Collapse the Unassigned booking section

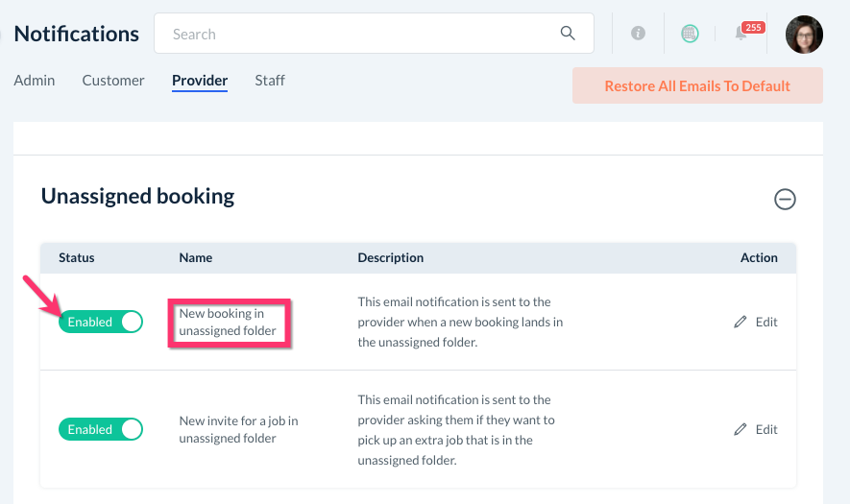tap(785, 200)
